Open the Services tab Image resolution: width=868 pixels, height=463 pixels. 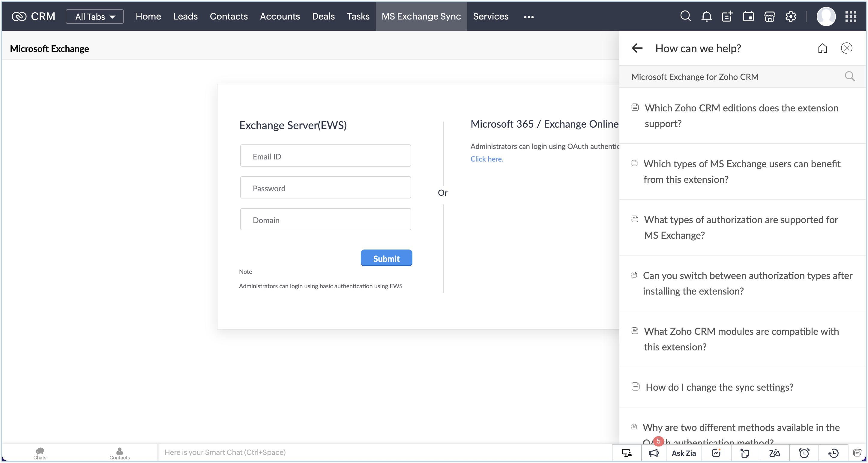click(x=490, y=16)
